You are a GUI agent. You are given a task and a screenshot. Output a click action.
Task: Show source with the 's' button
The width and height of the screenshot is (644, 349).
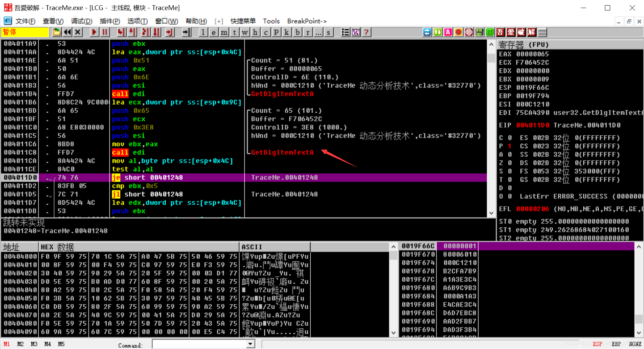[329, 32]
